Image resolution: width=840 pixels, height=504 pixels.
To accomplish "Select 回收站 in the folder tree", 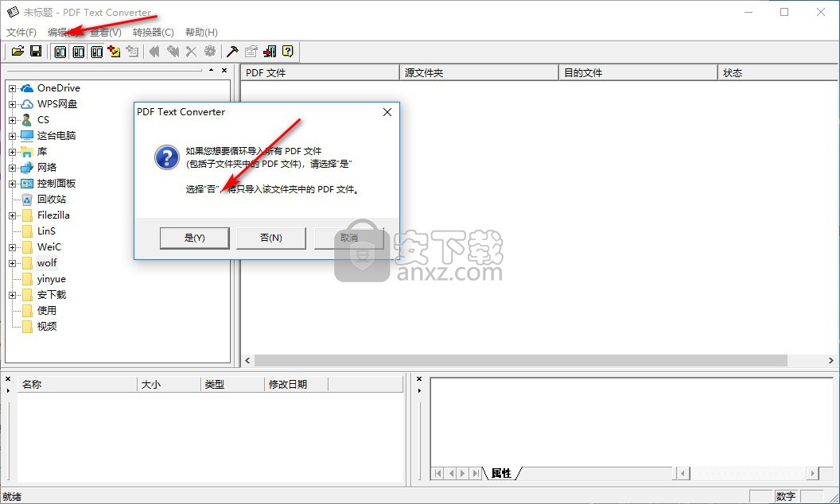I will click(x=52, y=200).
